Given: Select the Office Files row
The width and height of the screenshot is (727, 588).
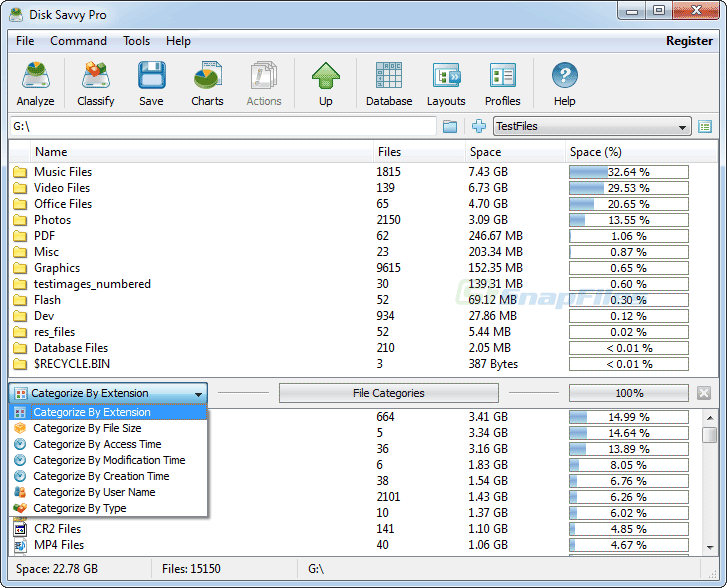Looking at the screenshot, I should click(x=364, y=204).
